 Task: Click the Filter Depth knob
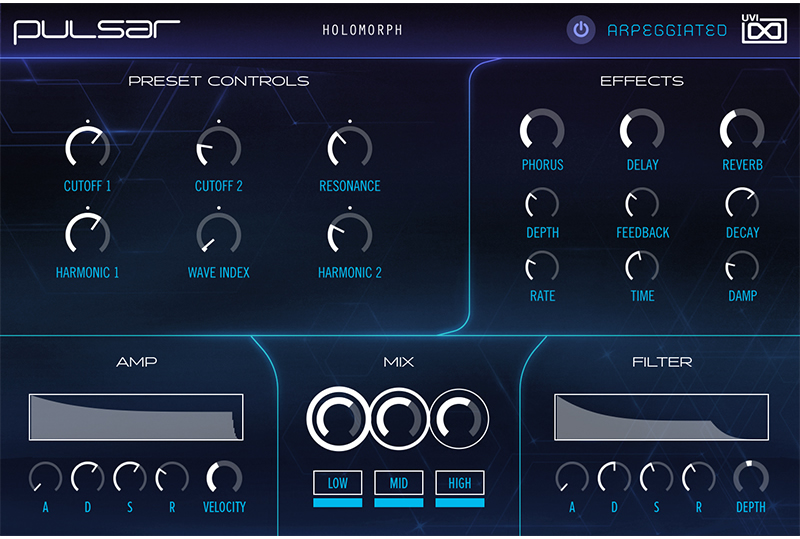point(751,478)
